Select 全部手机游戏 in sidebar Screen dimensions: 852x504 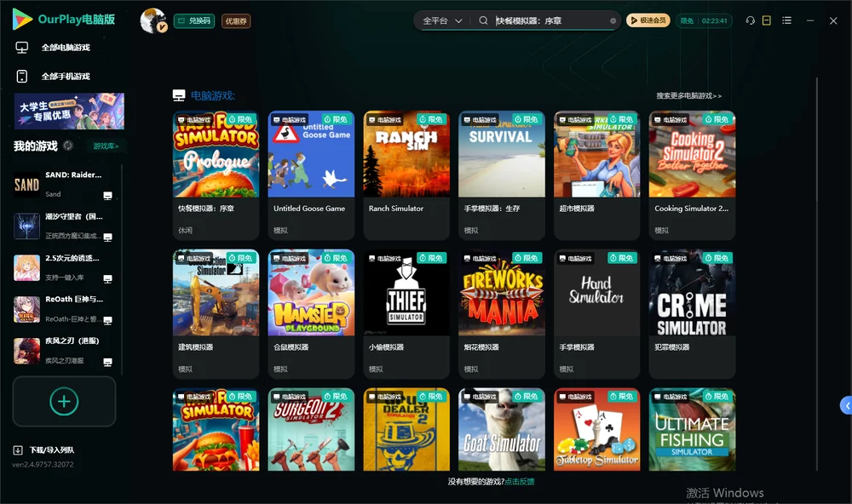coord(66,77)
